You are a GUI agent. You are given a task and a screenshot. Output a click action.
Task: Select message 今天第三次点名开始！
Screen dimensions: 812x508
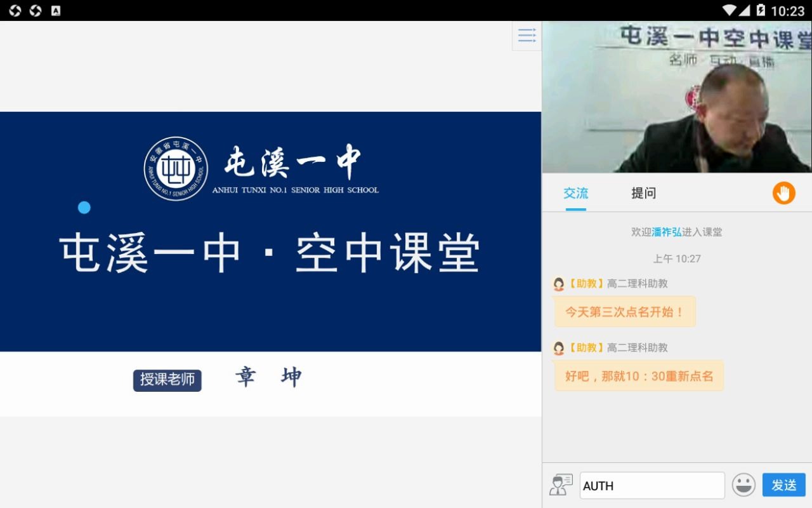coord(625,312)
